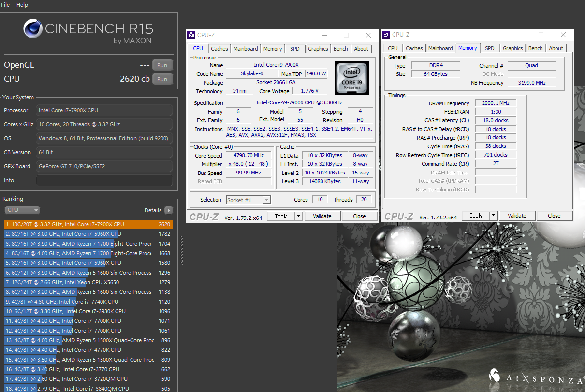Open the File menu in Cinebench
The height and width of the screenshot is (392, 585).
click(5, 5)
